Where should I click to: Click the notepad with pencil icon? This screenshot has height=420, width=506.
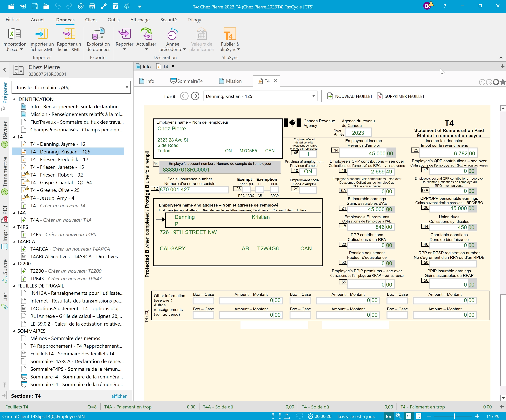115,7
